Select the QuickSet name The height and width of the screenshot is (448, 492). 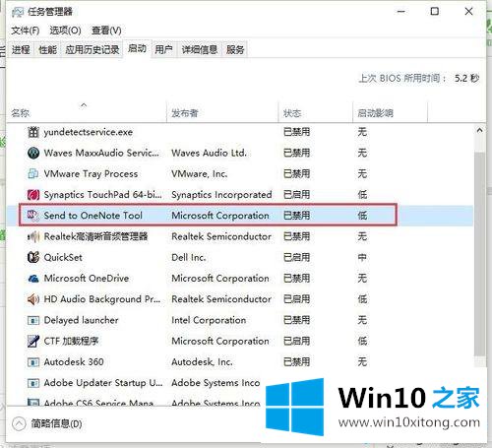coord(63,257)
